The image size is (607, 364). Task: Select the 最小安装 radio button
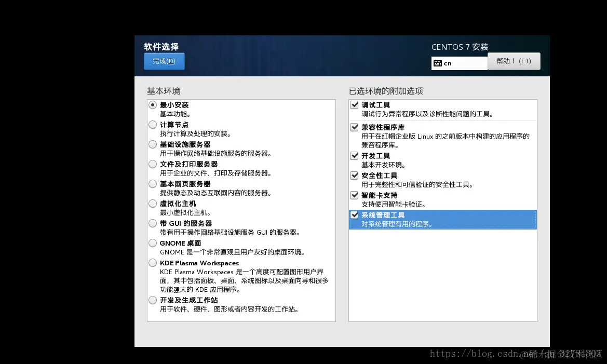pos(153,105)
